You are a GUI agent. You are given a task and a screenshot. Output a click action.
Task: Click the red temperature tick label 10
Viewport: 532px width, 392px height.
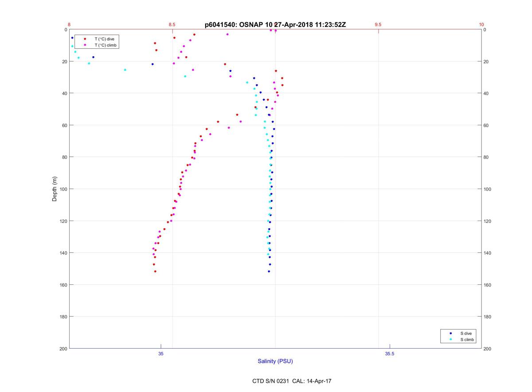481,25
